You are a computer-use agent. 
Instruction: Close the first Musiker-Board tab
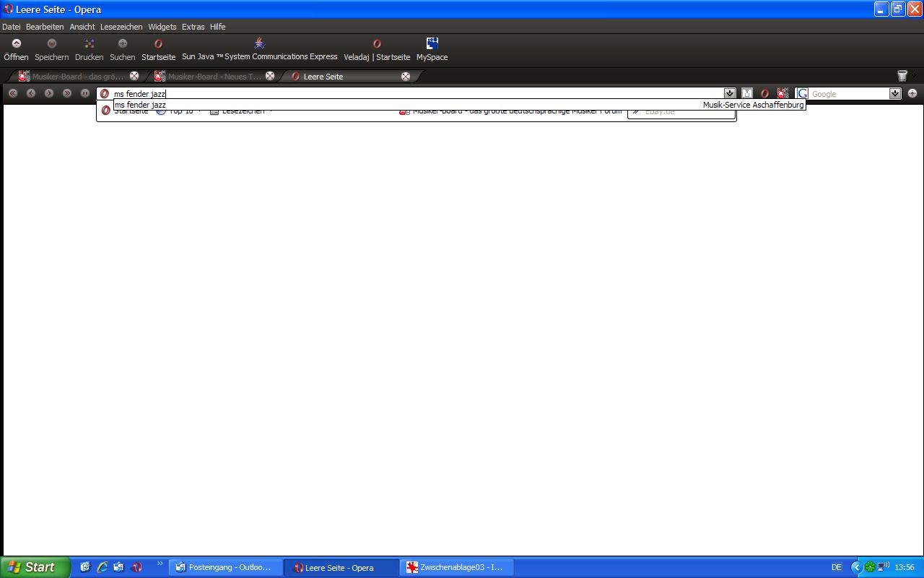point(134,76)
